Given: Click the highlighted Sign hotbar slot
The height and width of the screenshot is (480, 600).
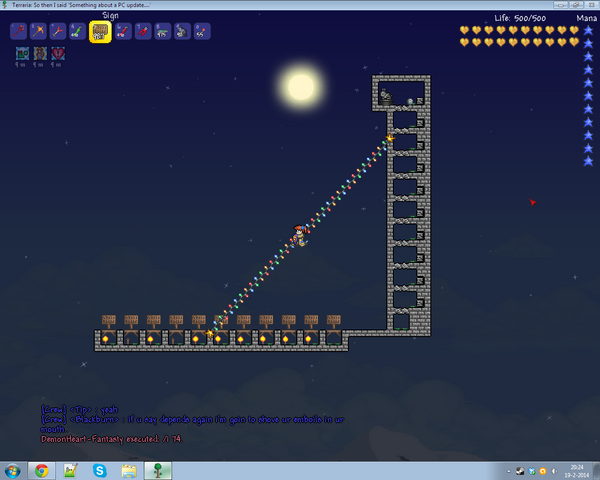Looking at the screenshot, I should click(100, 32).
